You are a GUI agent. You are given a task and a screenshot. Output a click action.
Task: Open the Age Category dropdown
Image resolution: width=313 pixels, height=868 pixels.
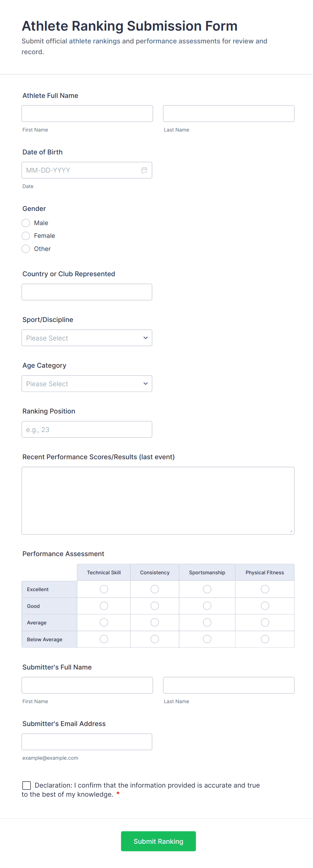tap(87, 384)
